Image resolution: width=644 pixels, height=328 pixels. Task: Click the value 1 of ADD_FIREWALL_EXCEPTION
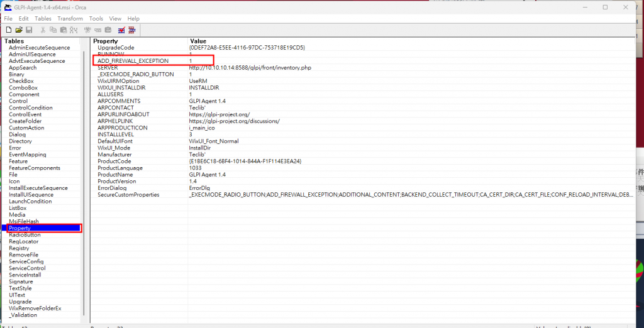pyautogui.click(x=191, y=61)
